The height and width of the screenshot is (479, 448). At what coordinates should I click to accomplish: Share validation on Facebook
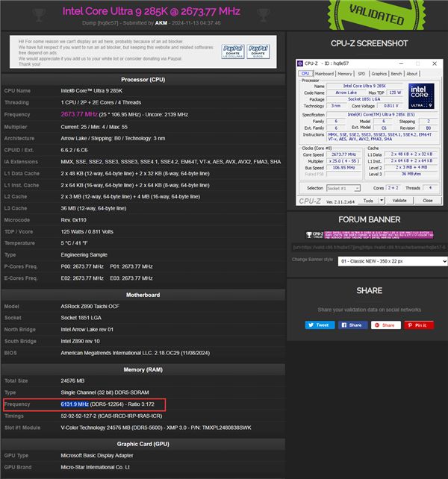pos(353,325)
